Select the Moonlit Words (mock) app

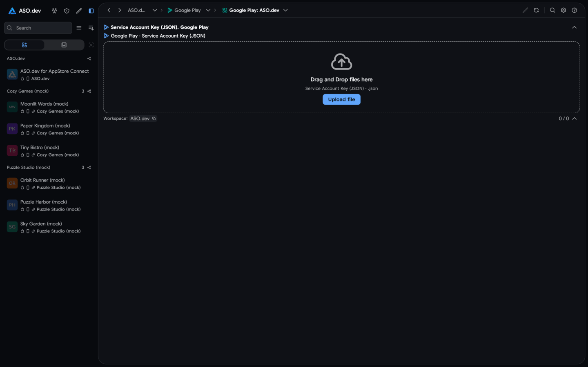point(49,107)
